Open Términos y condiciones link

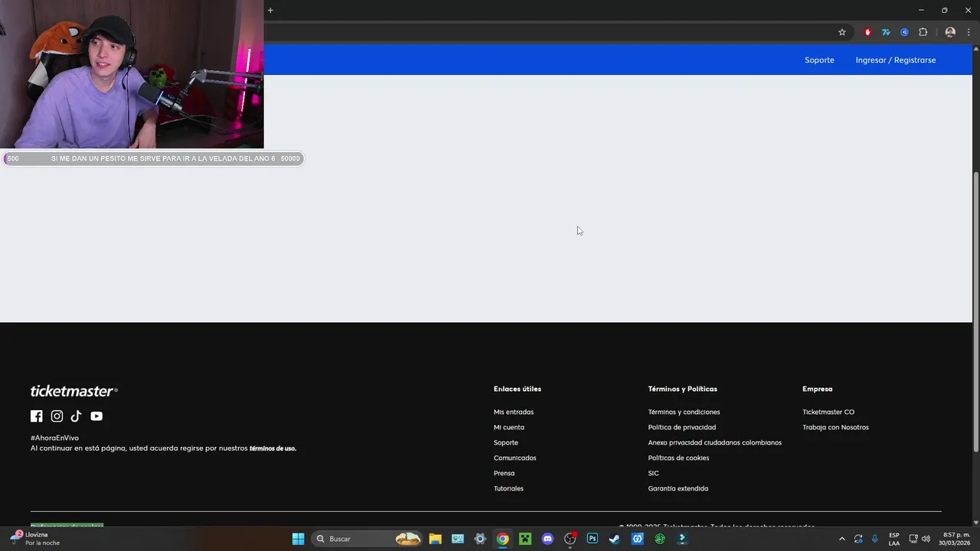tap(684, 412)
